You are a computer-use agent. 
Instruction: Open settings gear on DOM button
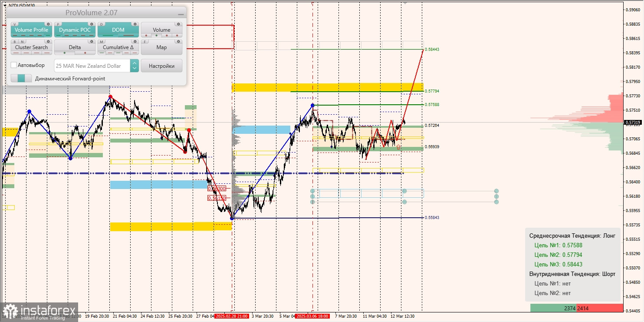135,24
